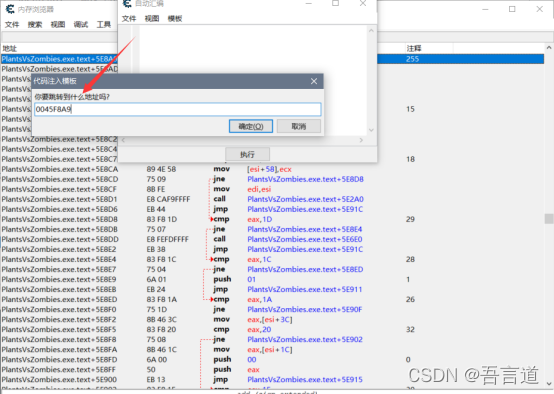Click comment value 32
Image resolution: width=554 pixels, height=394 pixels.
[410, 330]
